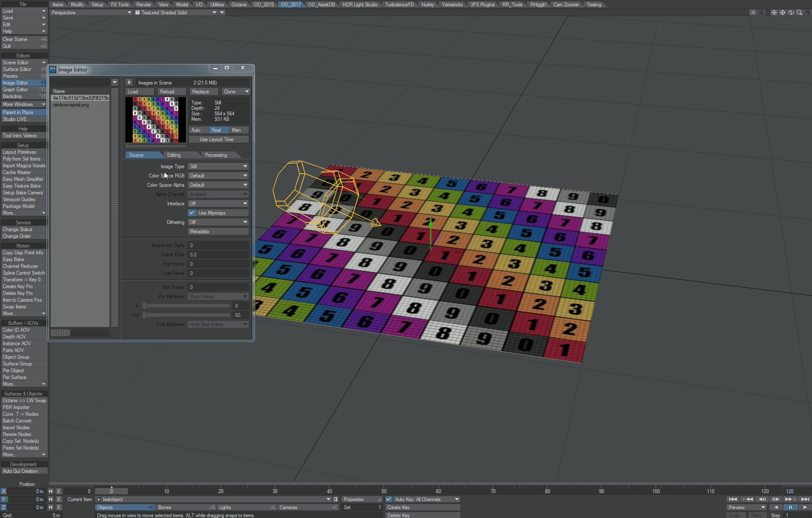Jump to the last frame
812x518 pixels.
coord(805,499)
